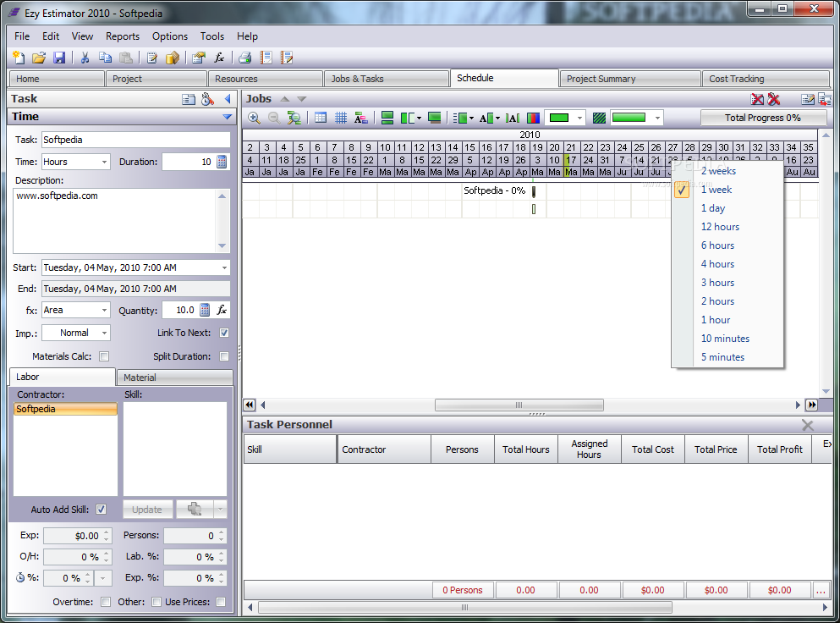Click the blue-red color split icon
840x623 pixels.
click(x=533, y=118)
